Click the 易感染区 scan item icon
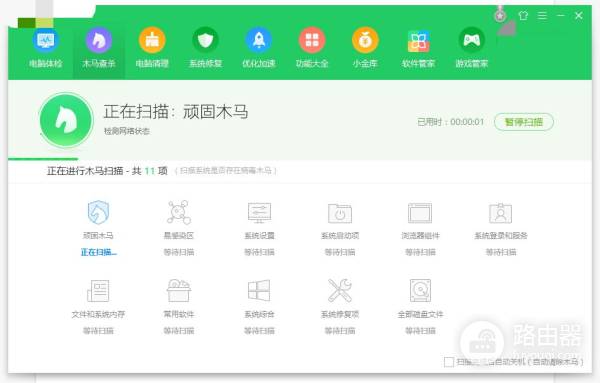This screenshot has height=383, width=600. tap(179, 212)
